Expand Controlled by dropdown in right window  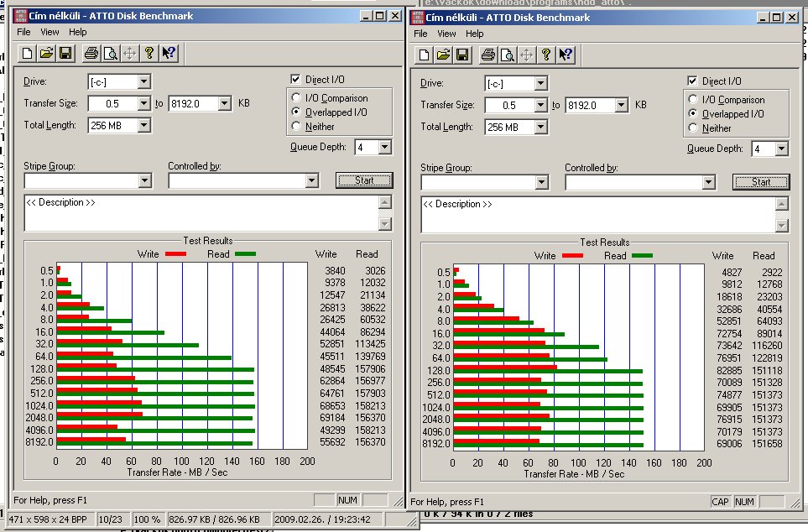coord(708,182)
